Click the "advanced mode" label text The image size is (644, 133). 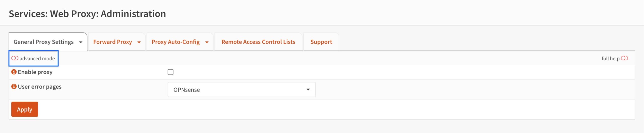click(x=37, y=59)
